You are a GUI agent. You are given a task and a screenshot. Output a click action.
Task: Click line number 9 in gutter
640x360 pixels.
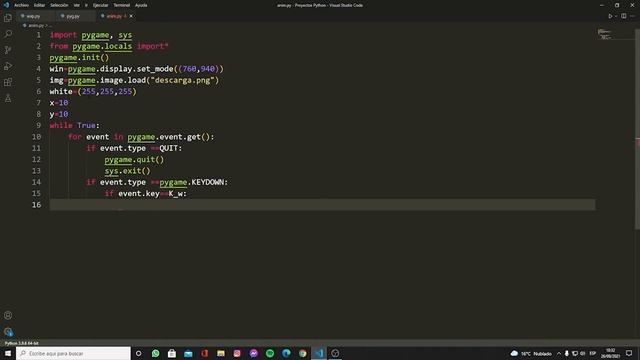point(38,125)
